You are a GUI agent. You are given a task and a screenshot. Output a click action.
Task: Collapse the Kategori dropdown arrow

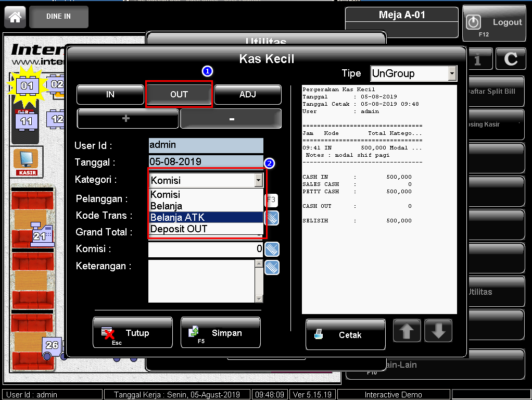258,180
